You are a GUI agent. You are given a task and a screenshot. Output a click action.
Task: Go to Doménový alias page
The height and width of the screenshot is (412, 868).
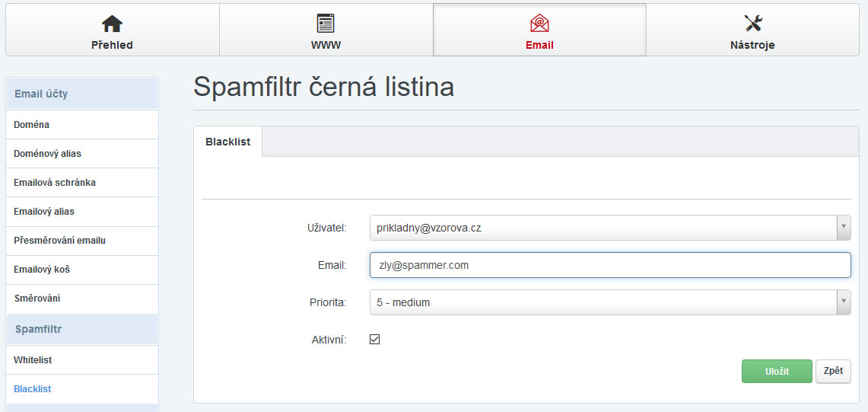coord(47,153)
